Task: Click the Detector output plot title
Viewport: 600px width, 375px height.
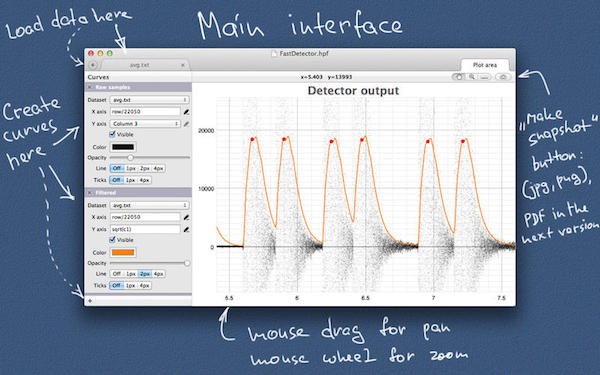Action: pos(353,91)
